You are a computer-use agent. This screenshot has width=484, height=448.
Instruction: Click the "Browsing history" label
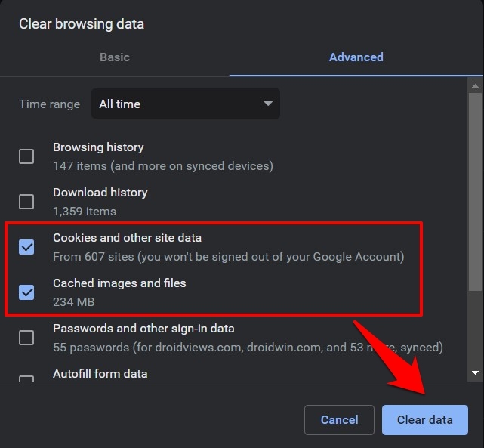pyautogui.click(x=98, y=147)
